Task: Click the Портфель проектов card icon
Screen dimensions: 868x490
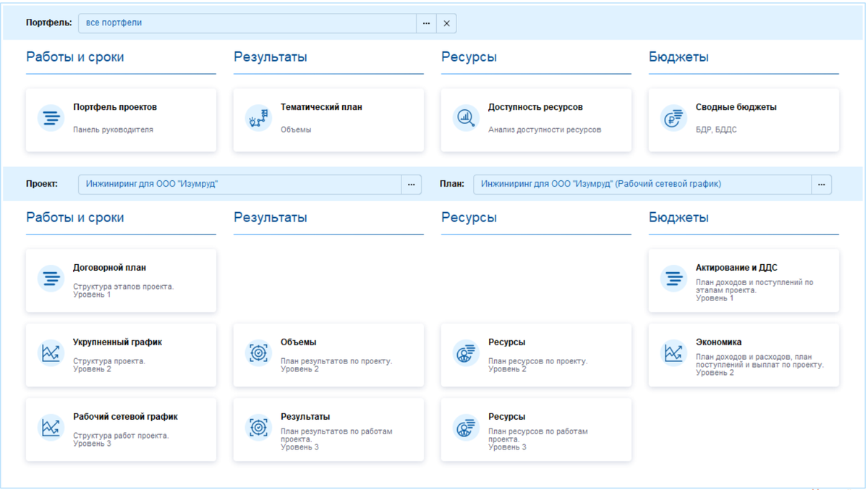Action: pyautogui.click(x=51, y=118)
